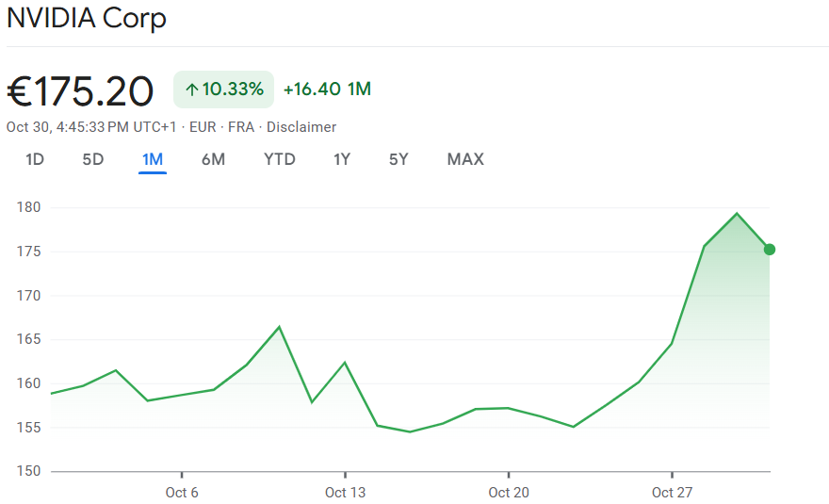This screenshot has height=504, width=829.
Task: Show the MAX history range
Action: (465, 159)
